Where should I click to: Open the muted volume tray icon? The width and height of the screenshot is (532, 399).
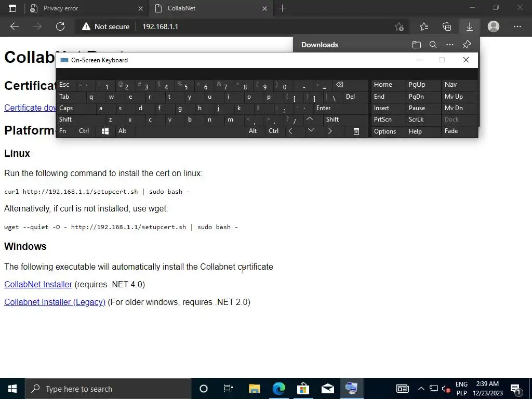pyautogui.click(x=446, y=389)
